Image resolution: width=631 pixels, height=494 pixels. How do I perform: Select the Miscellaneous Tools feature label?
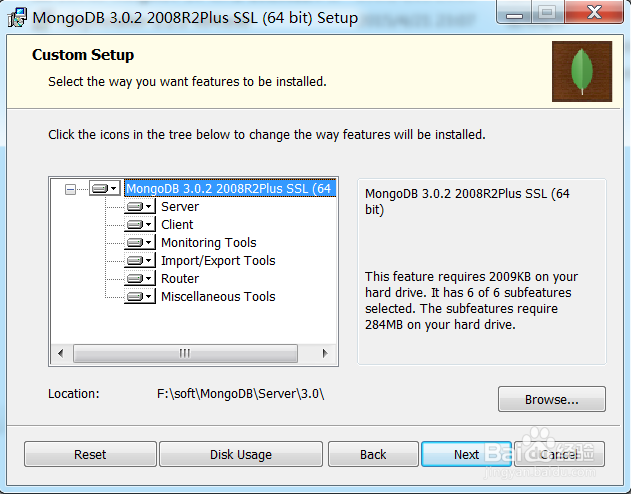click(x=218, y=296)
